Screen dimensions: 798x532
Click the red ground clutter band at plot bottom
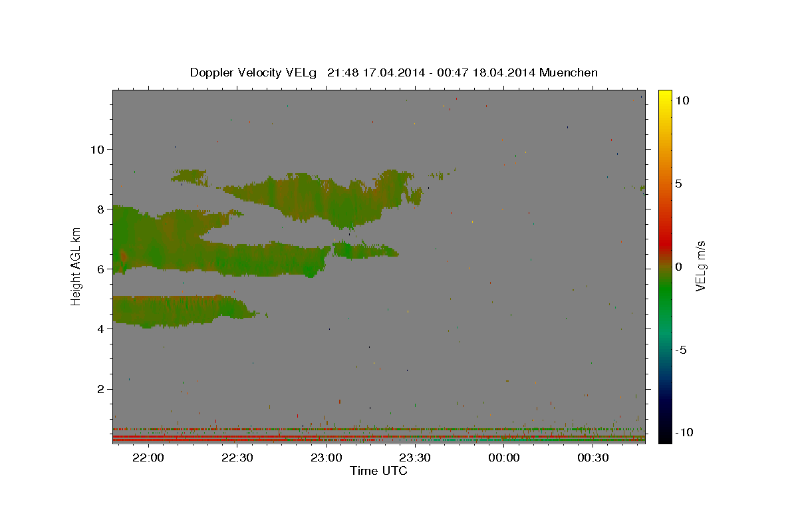378,439
